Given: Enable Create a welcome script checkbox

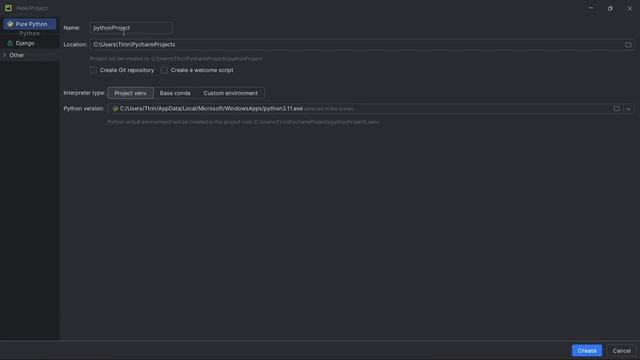Looking at the screenshot, I should 164,70.
